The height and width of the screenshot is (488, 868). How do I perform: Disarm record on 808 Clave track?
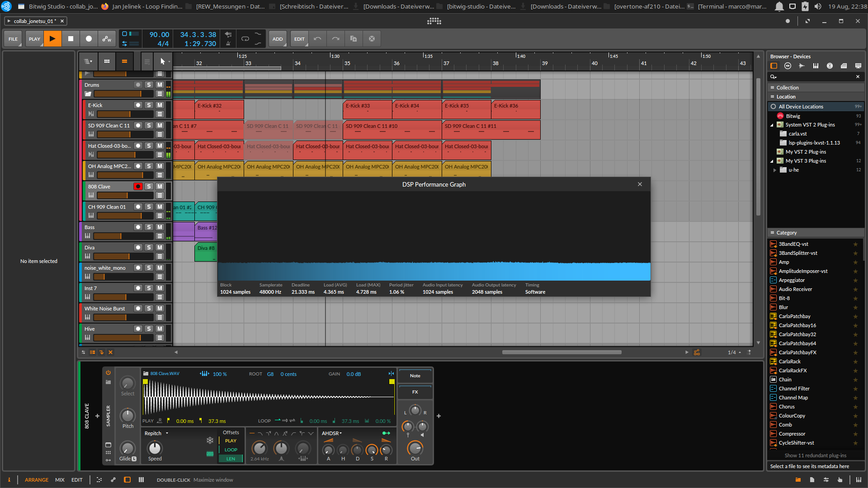(138, 187)
